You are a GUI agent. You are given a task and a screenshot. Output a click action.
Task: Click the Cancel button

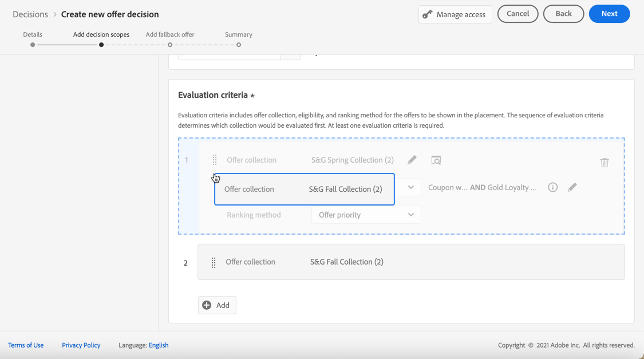517,14
